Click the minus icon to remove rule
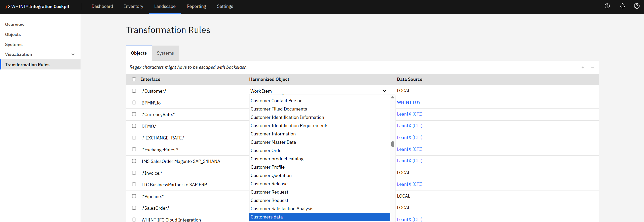The image size is (644, 222). (x=593, y=67)
